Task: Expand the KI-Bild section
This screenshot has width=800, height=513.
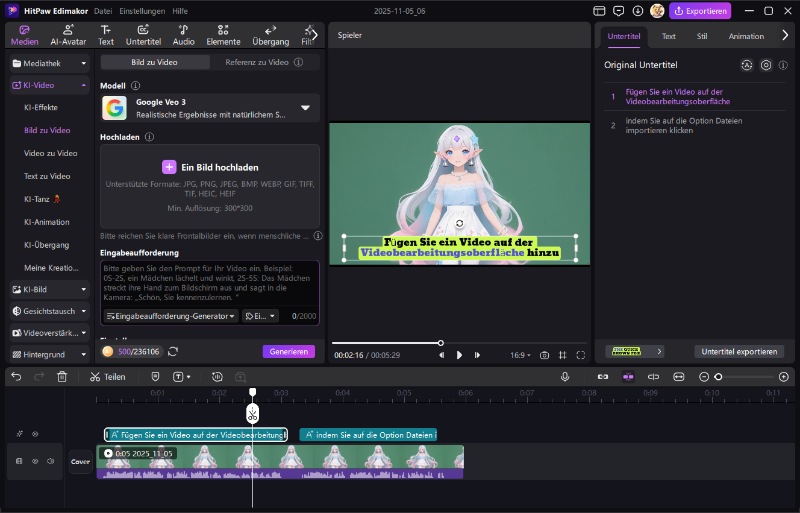Action: click(x=49, y=289)
